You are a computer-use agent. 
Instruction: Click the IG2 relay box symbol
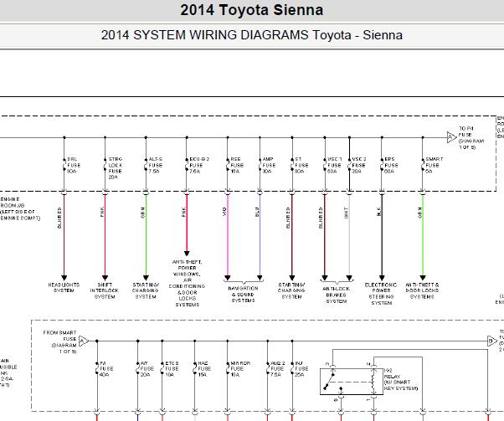pos(352,382)
